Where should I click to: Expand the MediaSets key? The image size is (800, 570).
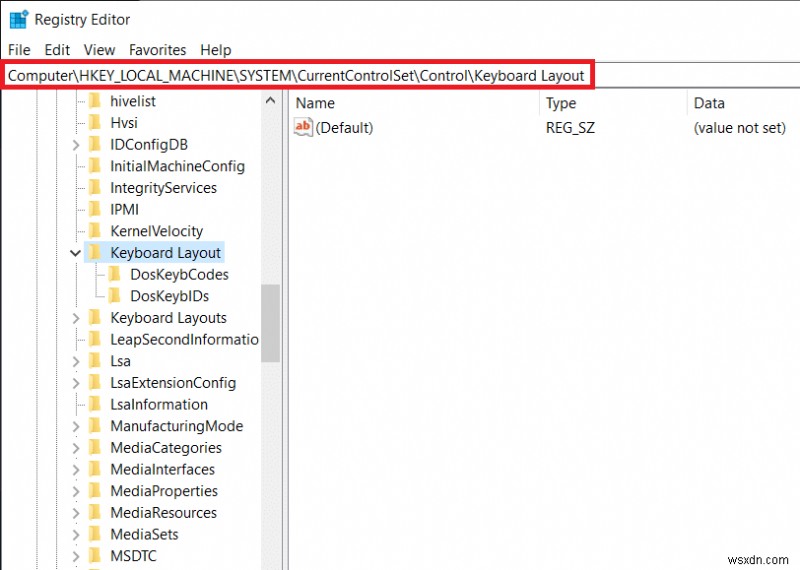coord(76,535)
